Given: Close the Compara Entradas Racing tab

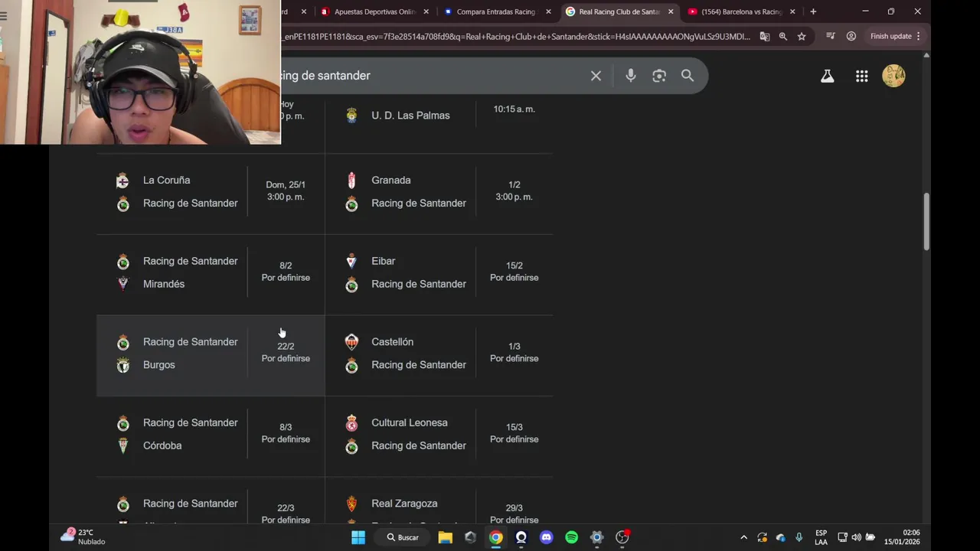Looking at the screenshot, I should [548, 11].
